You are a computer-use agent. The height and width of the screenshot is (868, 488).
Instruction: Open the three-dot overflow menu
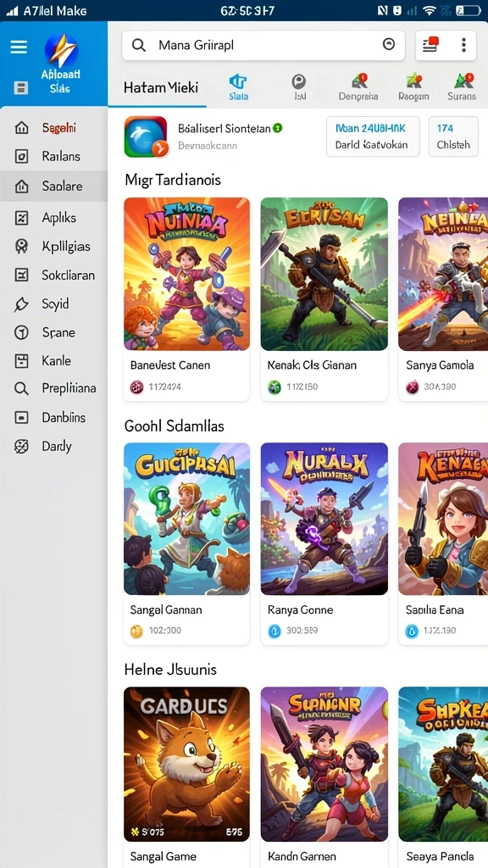(x=463, y=45)
